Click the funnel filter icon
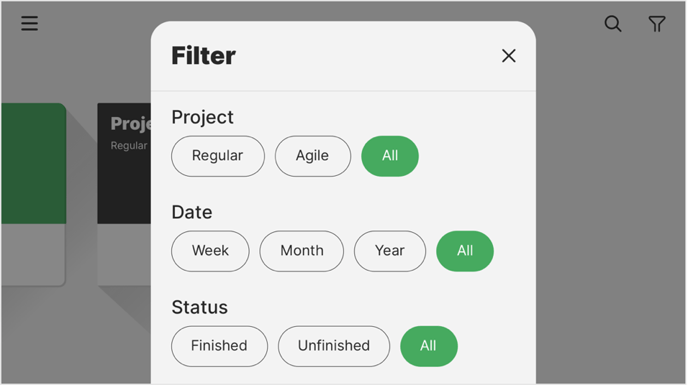The width and height of the screenshot is (688, 385). tap(657, 24)
